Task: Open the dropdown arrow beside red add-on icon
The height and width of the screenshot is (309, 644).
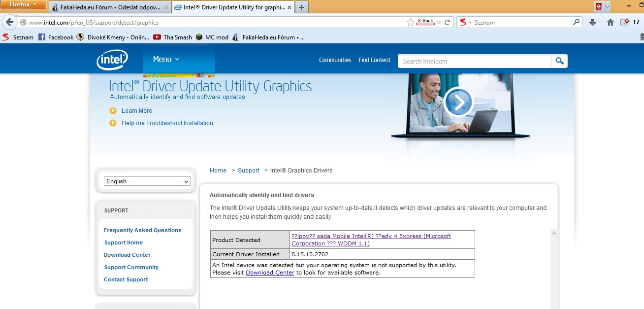Action: pyautogui.click(x=607, y=6)
